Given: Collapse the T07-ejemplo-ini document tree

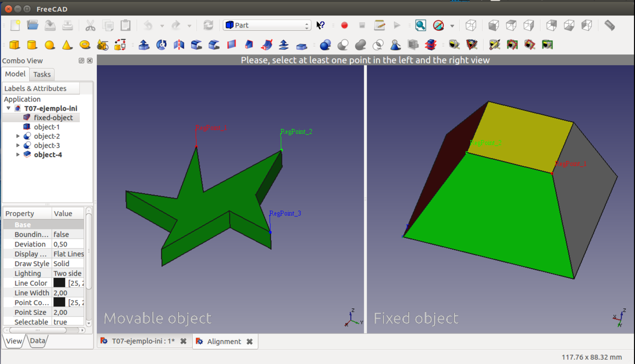Looking at the screenshot, I should click(8, 108).
